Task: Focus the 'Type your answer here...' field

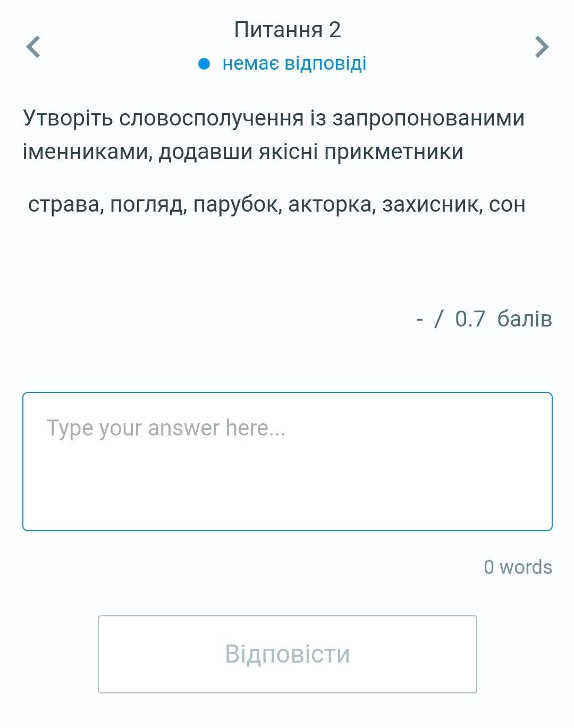Action: click(x=288, y=462)
